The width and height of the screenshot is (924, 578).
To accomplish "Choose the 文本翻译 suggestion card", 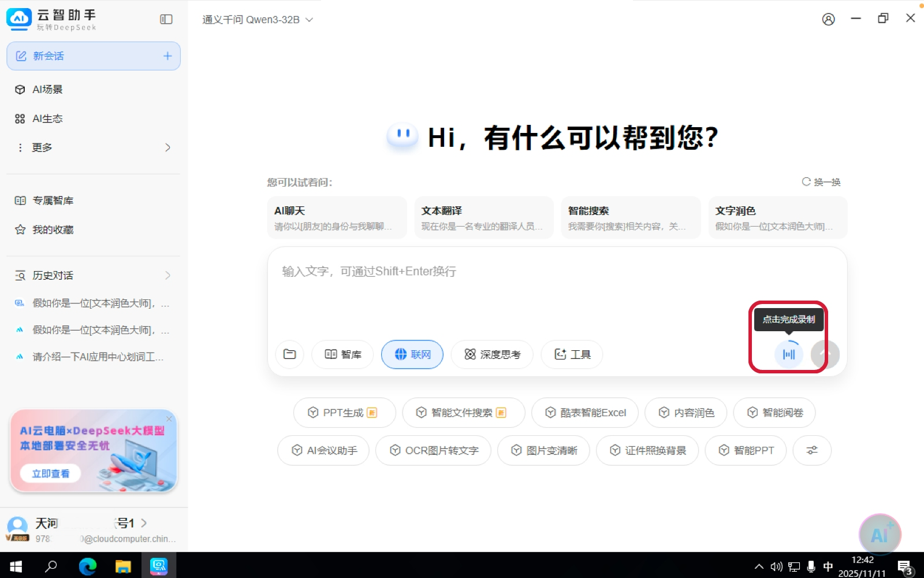I will pos(484,217).
